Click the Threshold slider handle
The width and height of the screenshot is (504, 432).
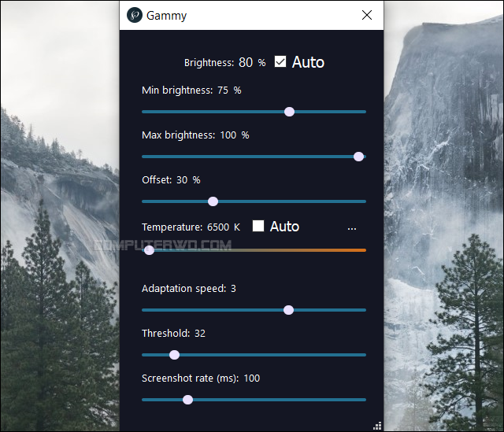(x=175, y=355)
